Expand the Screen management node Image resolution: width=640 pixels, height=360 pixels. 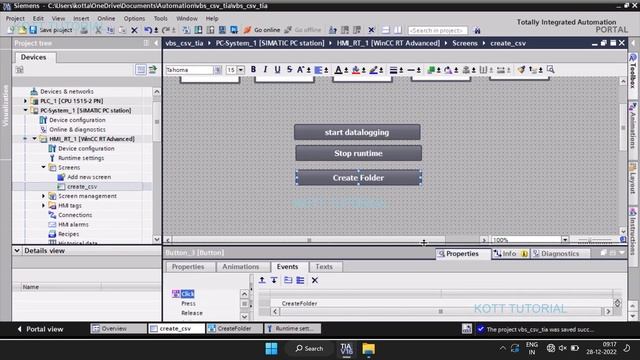(43, 196)
